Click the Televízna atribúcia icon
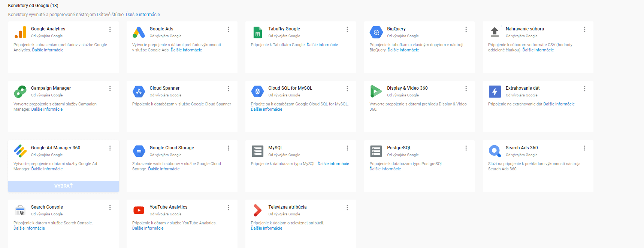 [x=257, y=210]
